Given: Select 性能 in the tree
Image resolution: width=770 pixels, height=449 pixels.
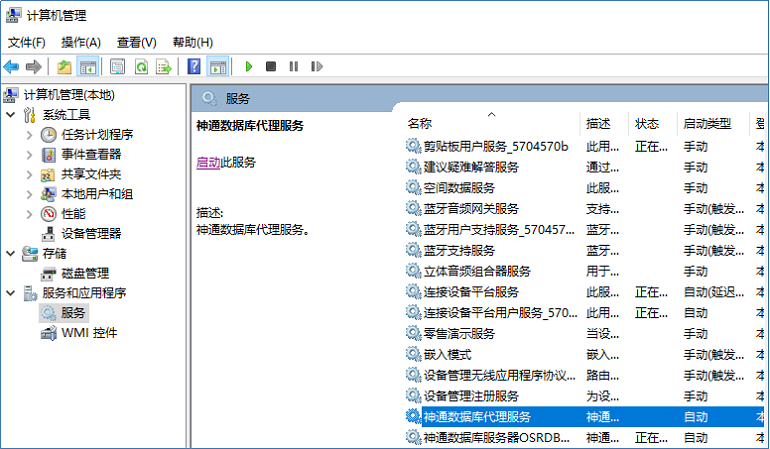Looking at the screenshot, I should [x=73, y=214].
